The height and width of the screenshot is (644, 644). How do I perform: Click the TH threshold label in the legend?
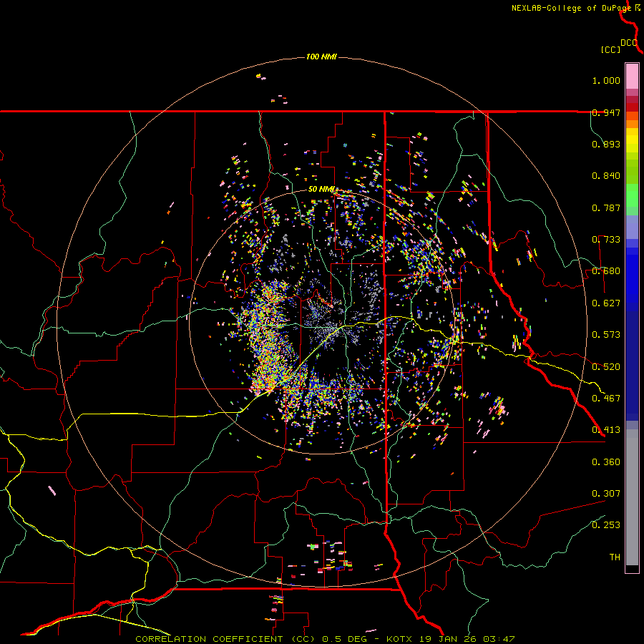tap(615, 557)
